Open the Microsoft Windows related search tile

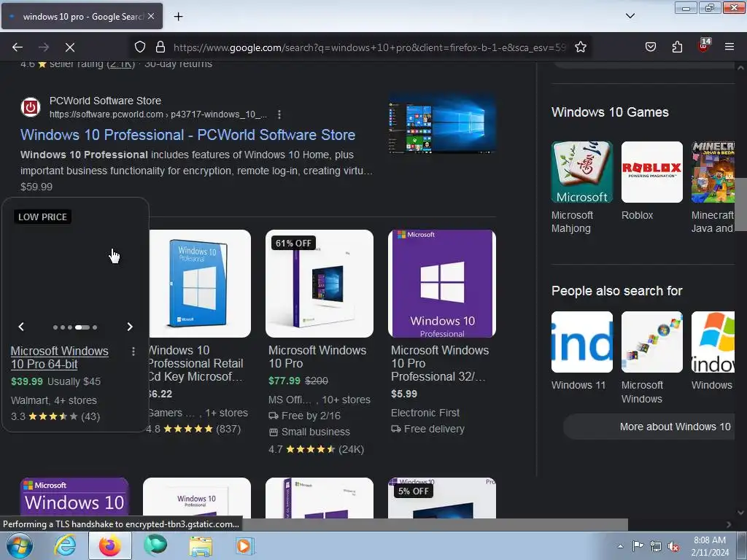pos(651,342)
